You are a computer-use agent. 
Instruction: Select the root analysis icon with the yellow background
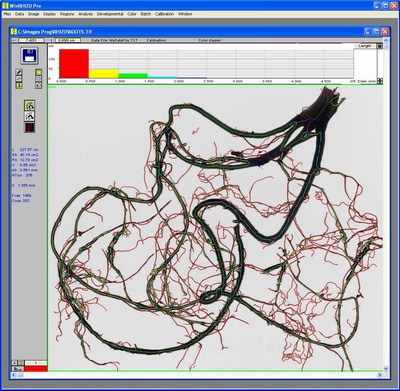click(x=30, y=105)
